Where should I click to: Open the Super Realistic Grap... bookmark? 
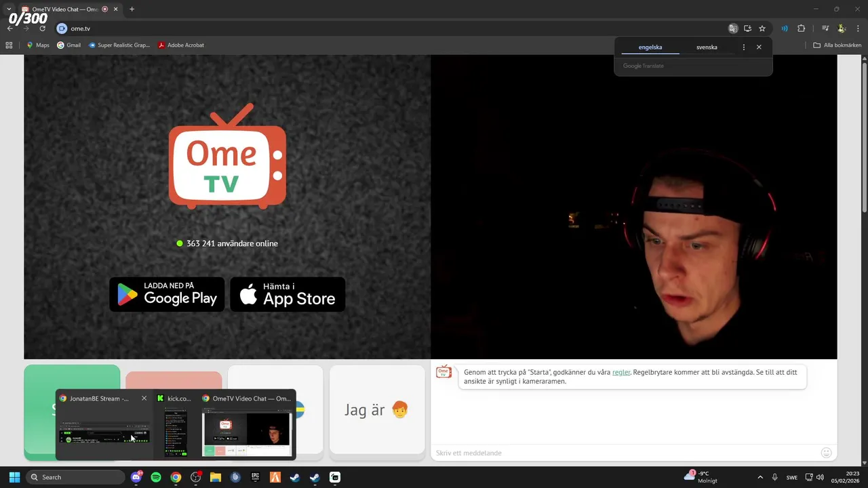pos(119,45)
